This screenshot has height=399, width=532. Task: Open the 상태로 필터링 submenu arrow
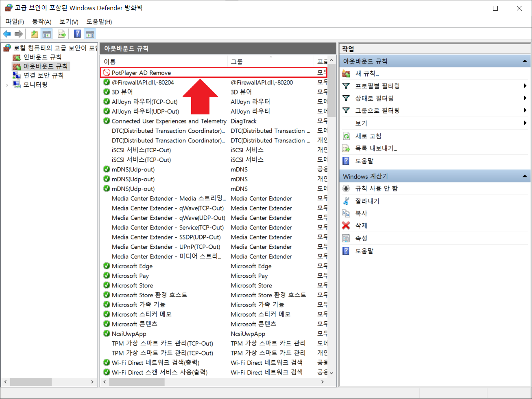coord(525,98)
